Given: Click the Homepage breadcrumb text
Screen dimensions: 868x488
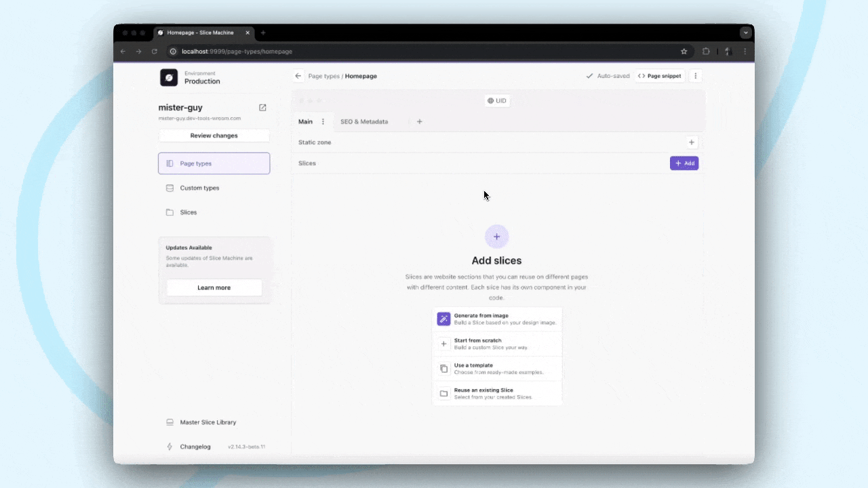Looking at the screenshot, I should (361, 76).
